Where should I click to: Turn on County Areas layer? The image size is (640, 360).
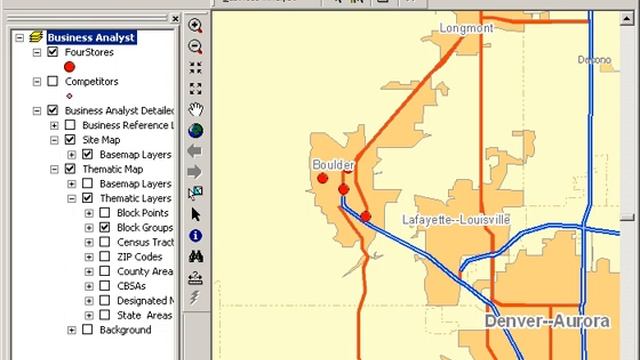click(x=105, y=271)
